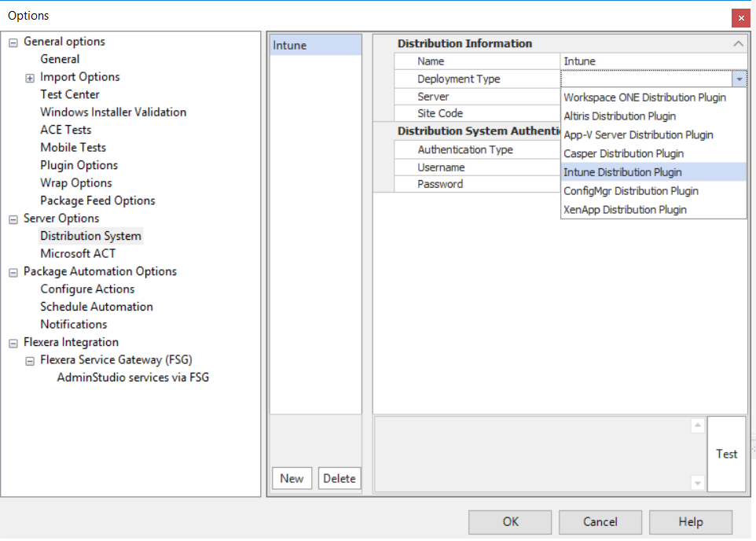Viewport: 756px width, 541px height.
Task: Collapse Flexera Service Gateway (FSG) node
Action: point(30,361)
